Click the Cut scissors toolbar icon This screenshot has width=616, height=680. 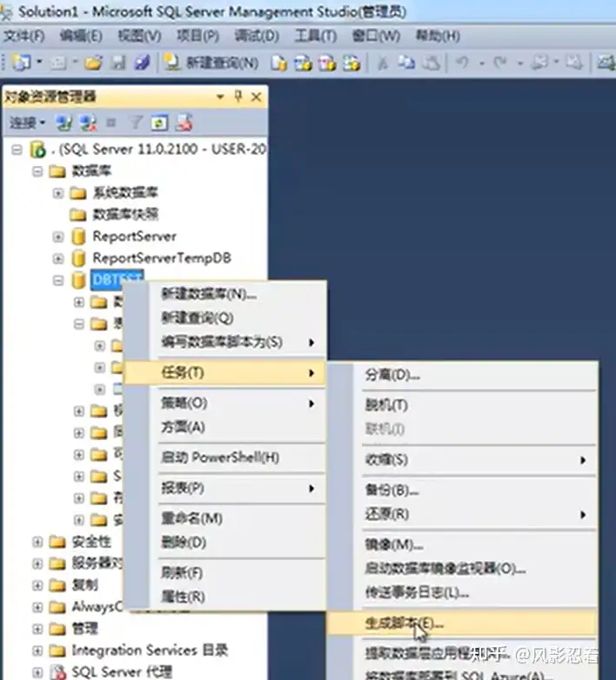(x=383, y=63)
